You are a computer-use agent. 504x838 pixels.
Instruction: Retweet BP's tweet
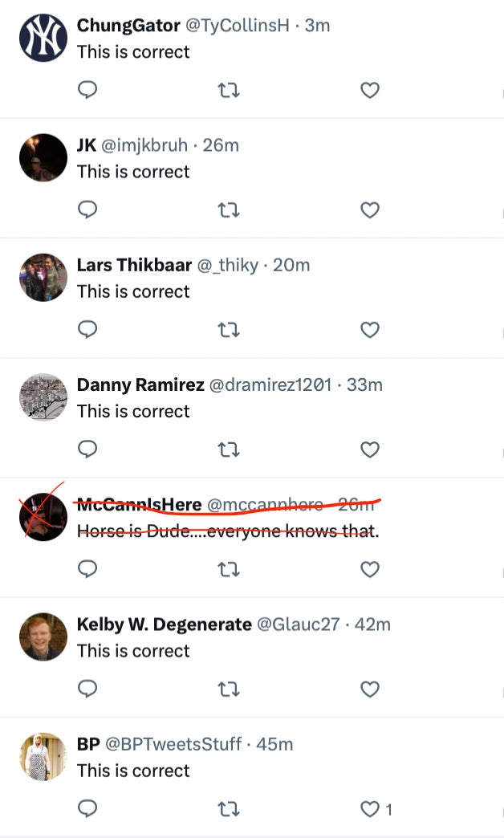[229, 809]
